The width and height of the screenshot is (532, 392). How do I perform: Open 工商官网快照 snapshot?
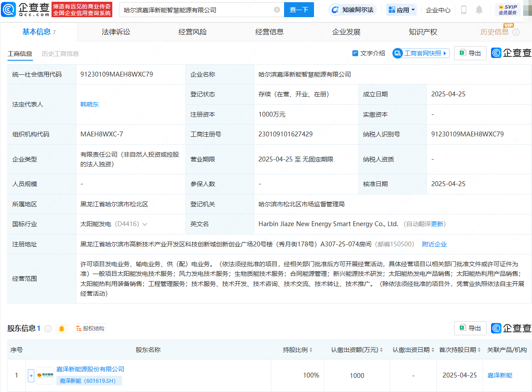(x=421, y=53)
